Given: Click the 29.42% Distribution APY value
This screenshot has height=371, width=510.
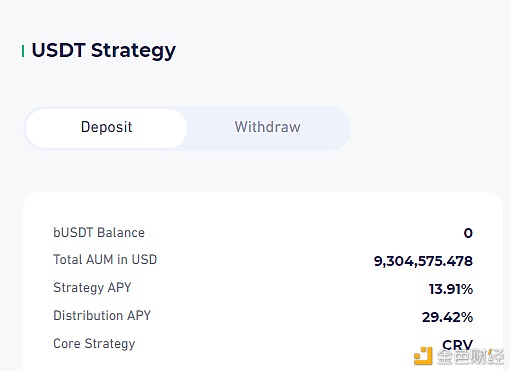Looking at the screenshot, I should 447,317.
